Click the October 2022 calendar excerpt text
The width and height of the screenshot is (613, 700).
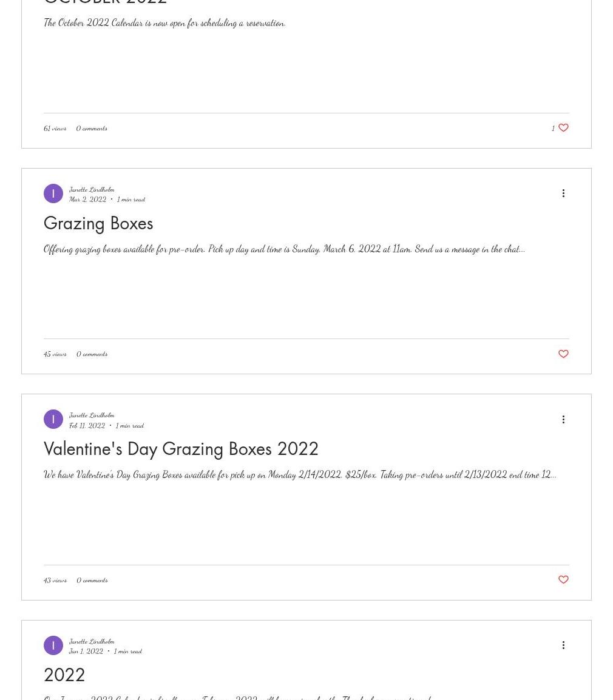(x=164, y=23)
